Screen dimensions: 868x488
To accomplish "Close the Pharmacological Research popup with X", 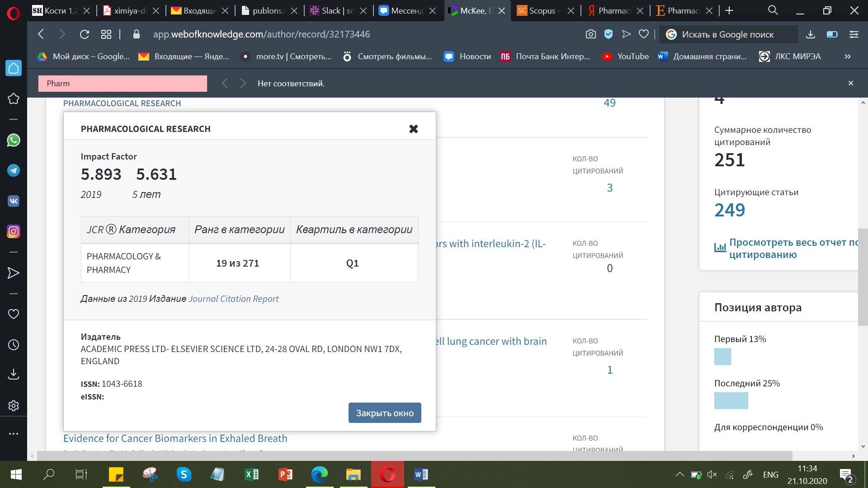I will click(413, 129).
